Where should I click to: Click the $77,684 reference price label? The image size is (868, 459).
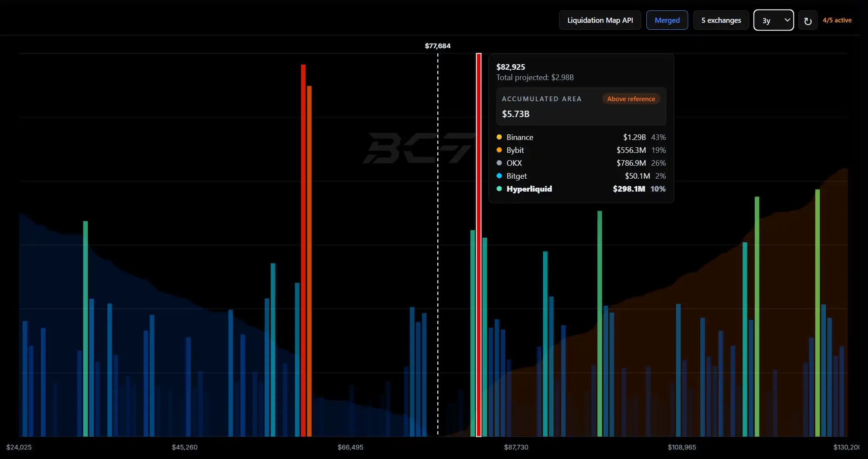[x=438, y=46]
